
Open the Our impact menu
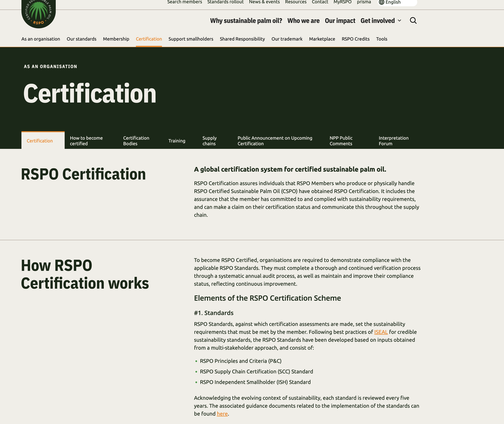pos(340,21)
